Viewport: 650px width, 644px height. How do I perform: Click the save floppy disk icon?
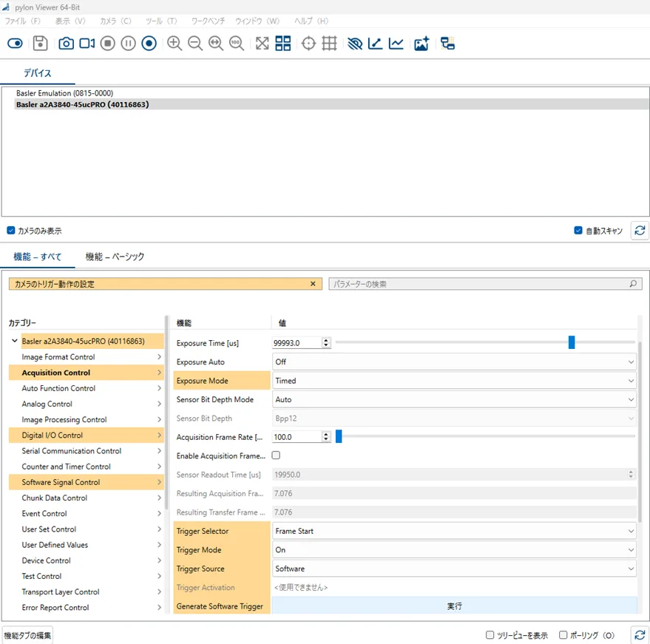tap(41, 44)
